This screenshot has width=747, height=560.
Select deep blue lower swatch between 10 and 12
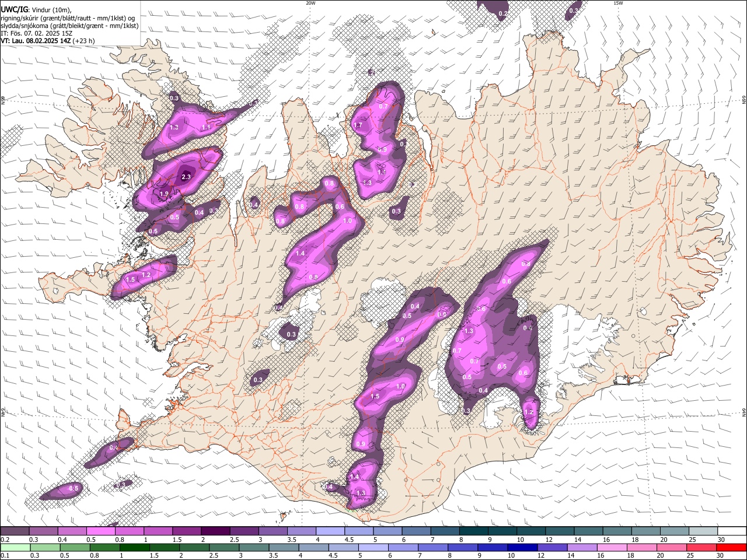coord(522,547)
